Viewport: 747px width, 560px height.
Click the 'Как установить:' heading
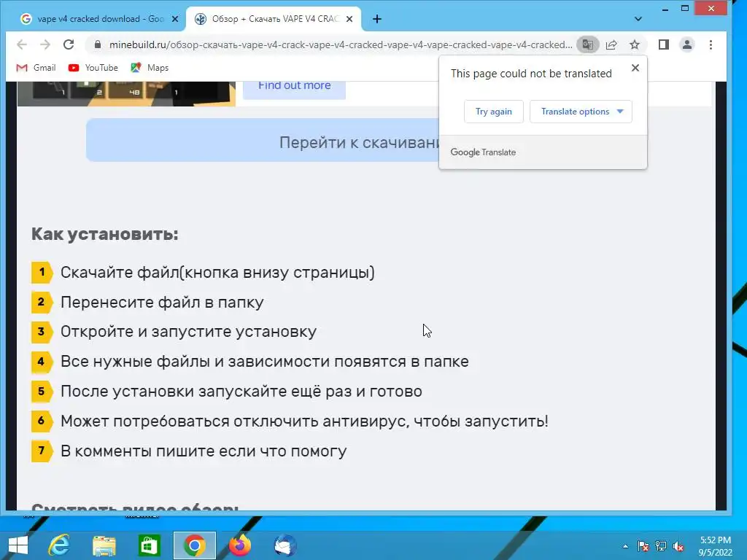(x=105, y=234)
